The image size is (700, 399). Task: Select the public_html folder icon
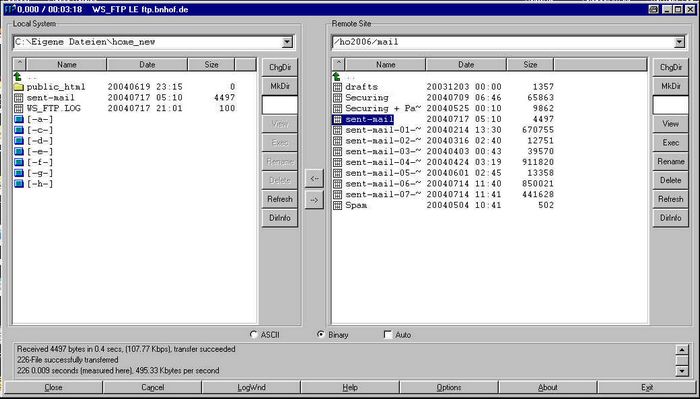tap(18, 87)
